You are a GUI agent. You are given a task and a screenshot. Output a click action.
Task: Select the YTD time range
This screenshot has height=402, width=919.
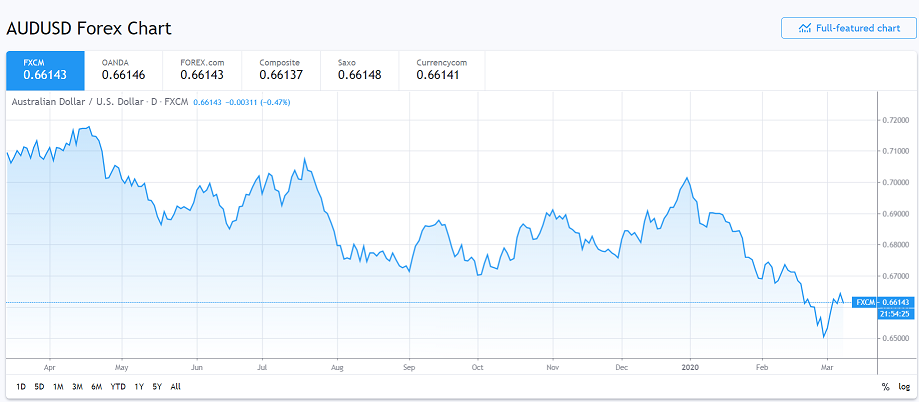click(118, 387)
